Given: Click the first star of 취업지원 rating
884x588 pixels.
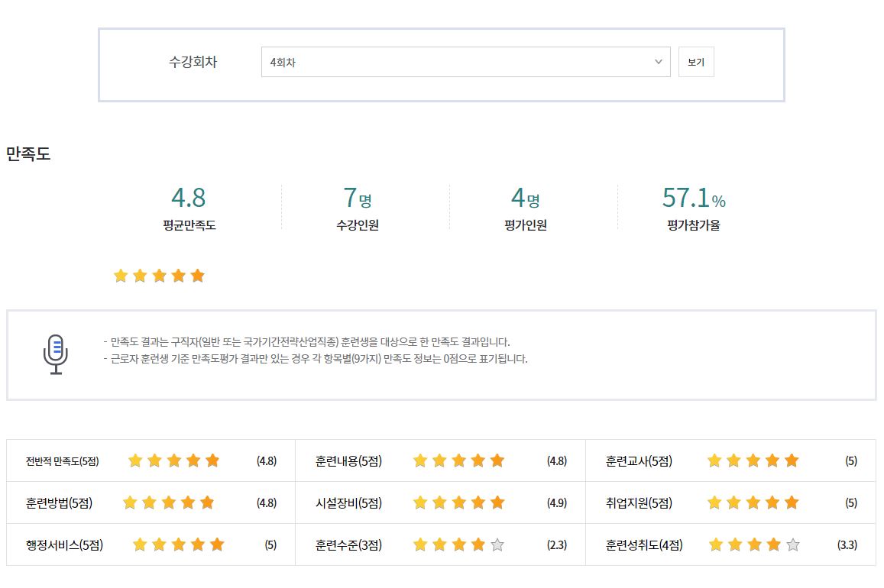Looking at the screenshot, I should coord(714,502).
